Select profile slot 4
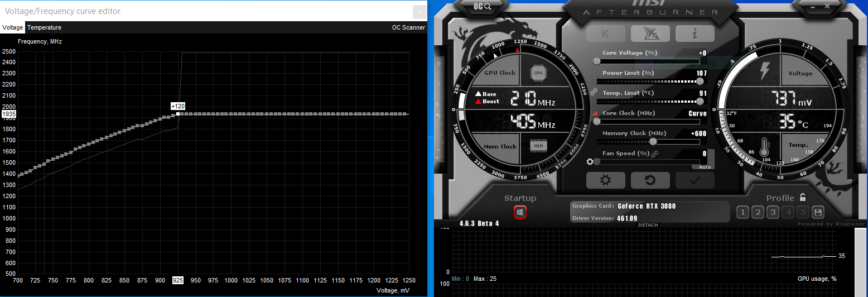 pos(788,212)
